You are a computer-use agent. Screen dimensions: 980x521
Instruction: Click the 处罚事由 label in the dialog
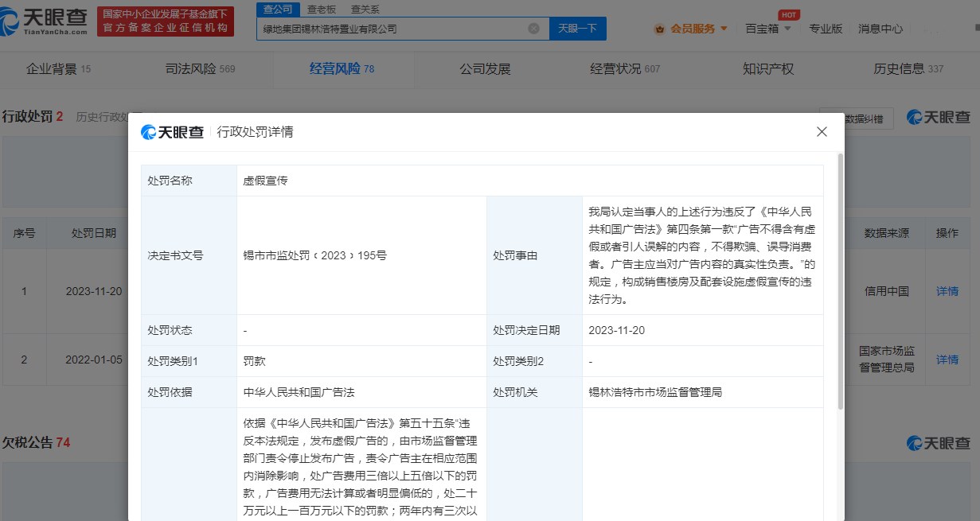click(x=515, y=255)
